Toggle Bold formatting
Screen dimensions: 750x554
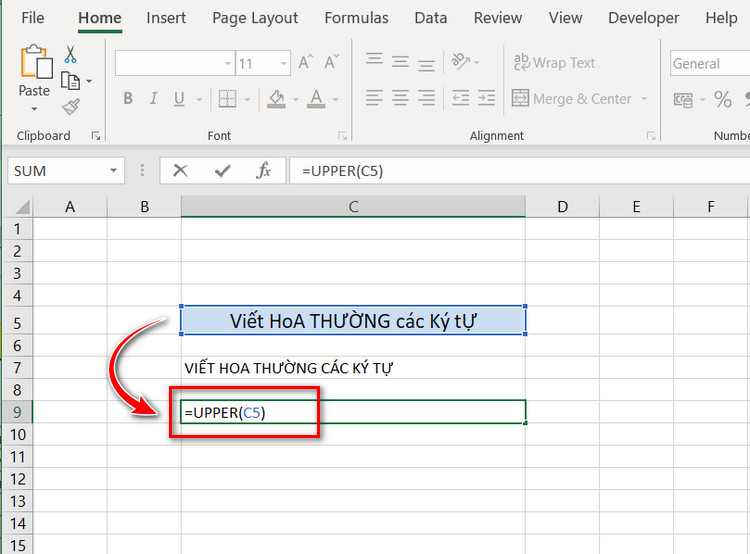pyautogui.click(x=128, y=99)
